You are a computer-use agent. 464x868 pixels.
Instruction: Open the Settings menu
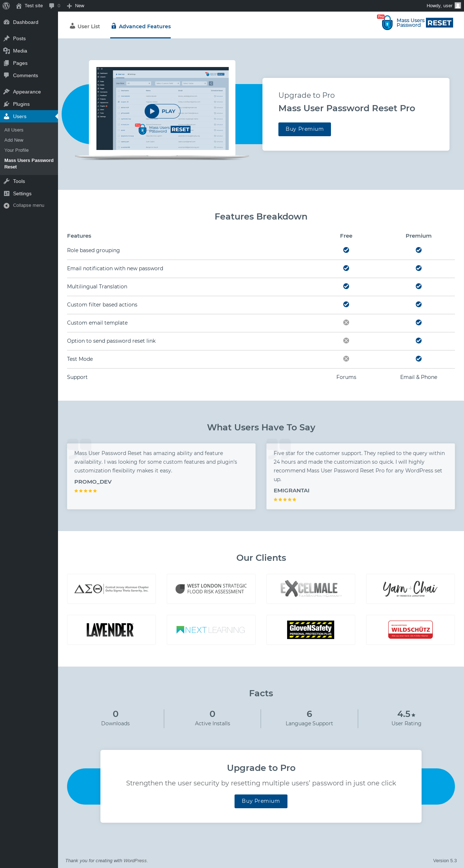tap(29, 193)
